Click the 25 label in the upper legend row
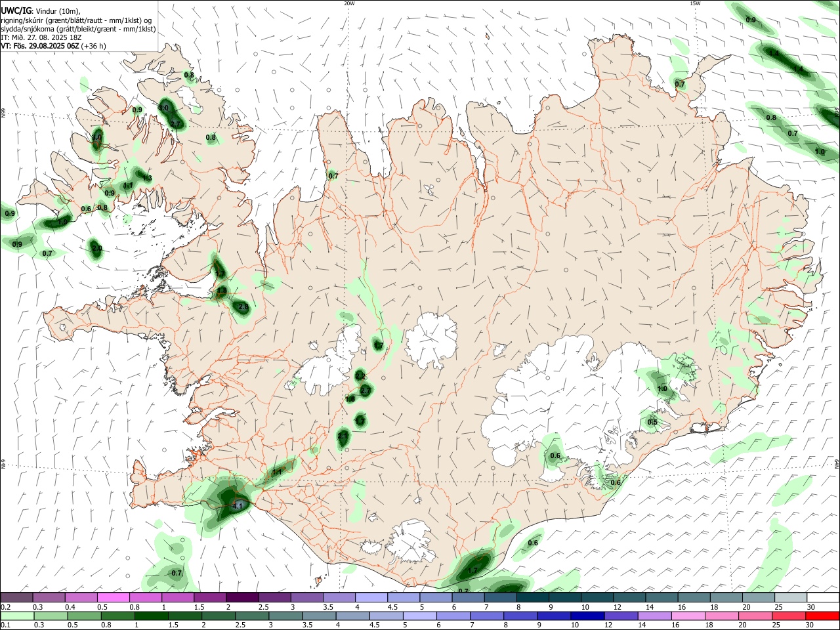The width and height of the screenshot is (840, 630). [x=778, y=607]
